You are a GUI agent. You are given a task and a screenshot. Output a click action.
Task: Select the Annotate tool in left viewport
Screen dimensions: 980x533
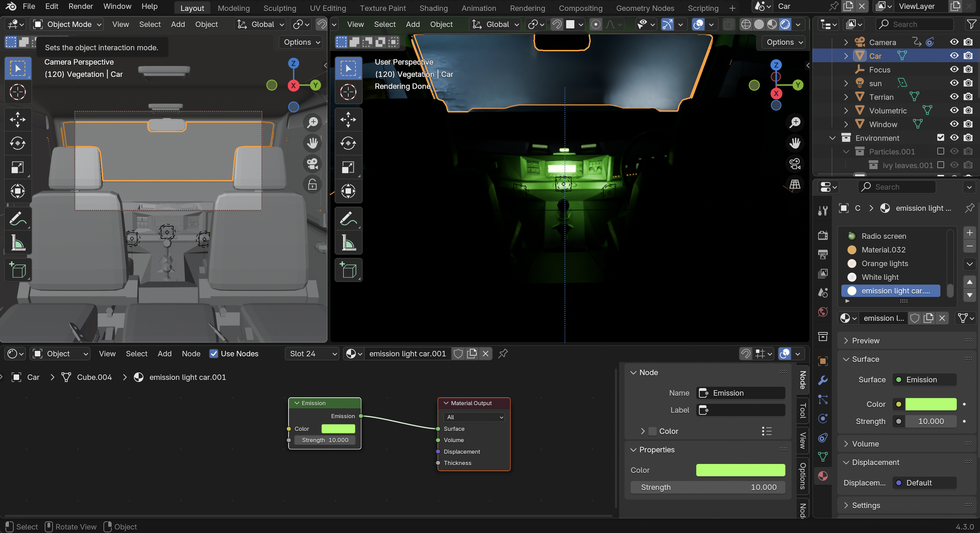click(x=18, y=218)
